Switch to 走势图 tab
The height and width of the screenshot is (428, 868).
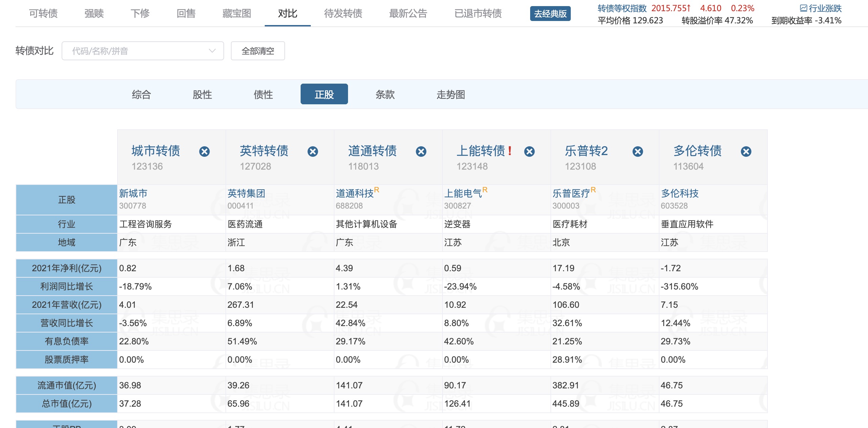pos(451,94)
